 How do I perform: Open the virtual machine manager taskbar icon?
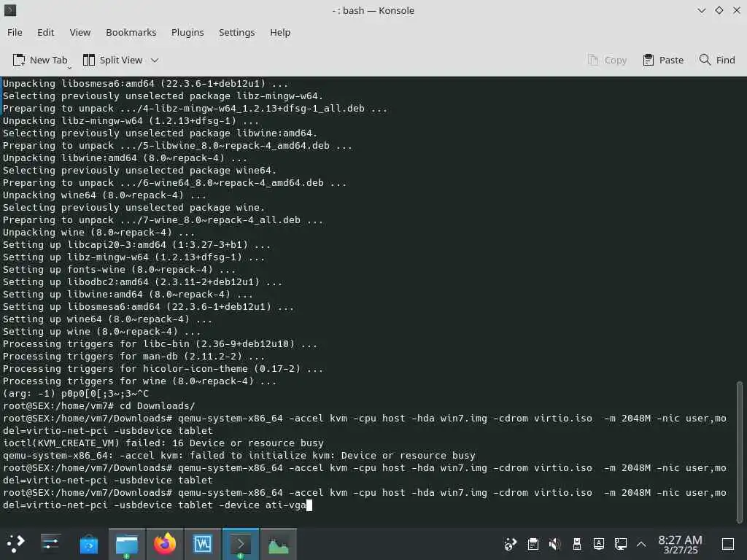(203, 543)
